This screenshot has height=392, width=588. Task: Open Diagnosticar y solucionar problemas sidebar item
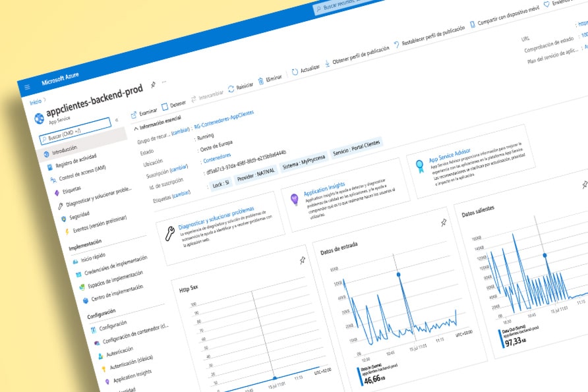click(x=99, y=196)
